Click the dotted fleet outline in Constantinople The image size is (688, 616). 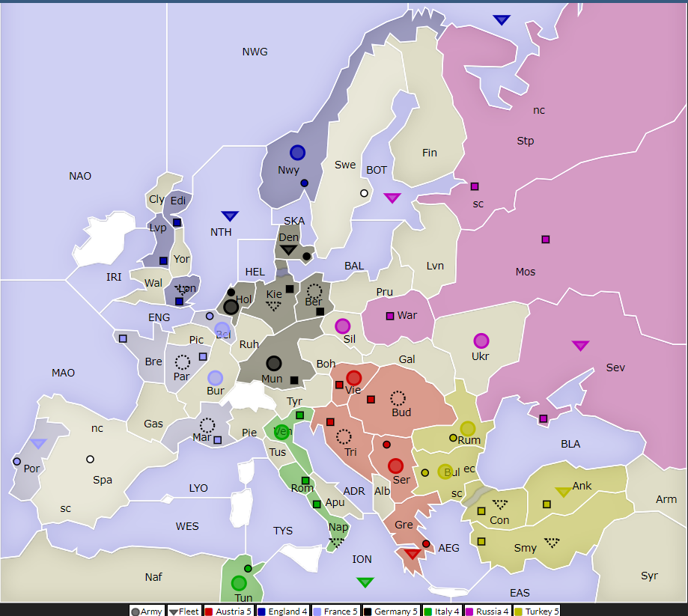click(x=500, y=504)
